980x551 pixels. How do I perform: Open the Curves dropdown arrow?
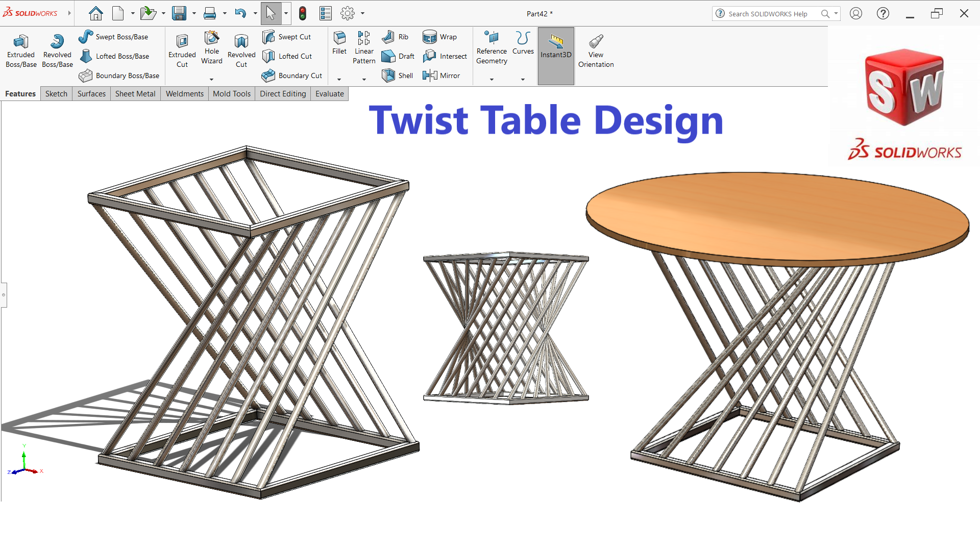click(523, 80)
